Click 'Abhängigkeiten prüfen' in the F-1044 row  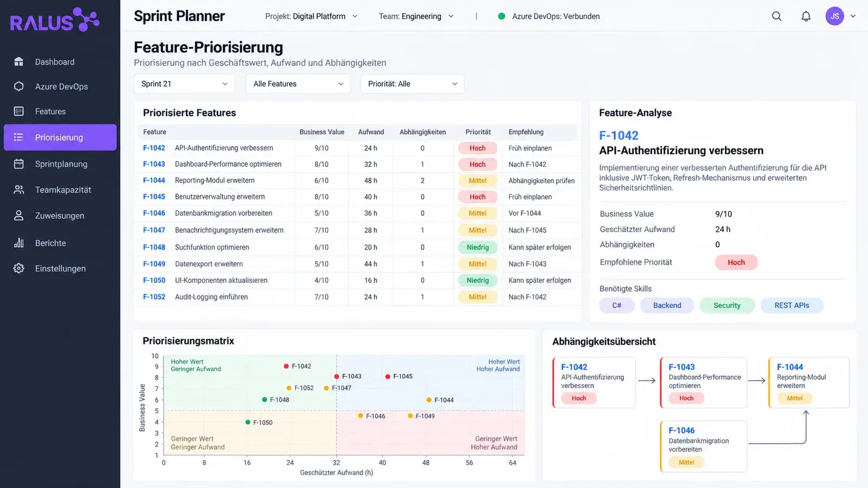tap(541, 181)
